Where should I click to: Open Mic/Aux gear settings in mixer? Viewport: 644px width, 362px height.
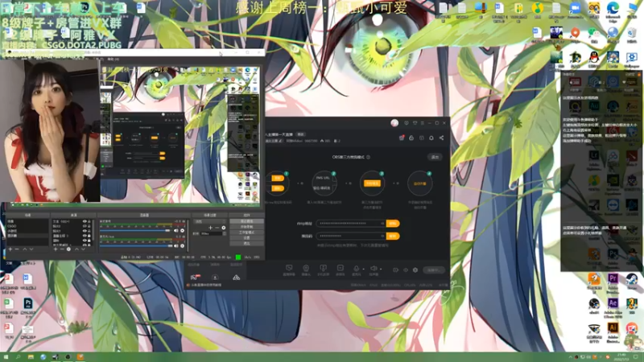pos(183,246)
